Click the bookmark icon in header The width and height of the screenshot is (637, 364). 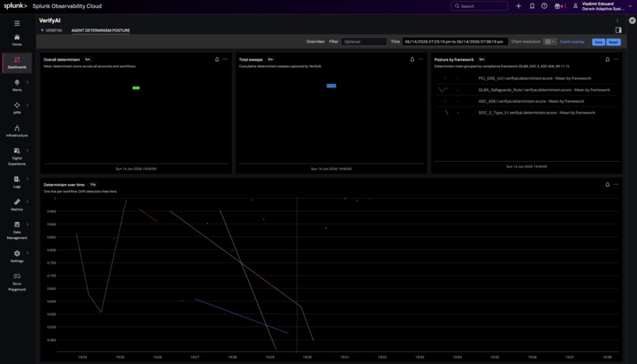532,6
